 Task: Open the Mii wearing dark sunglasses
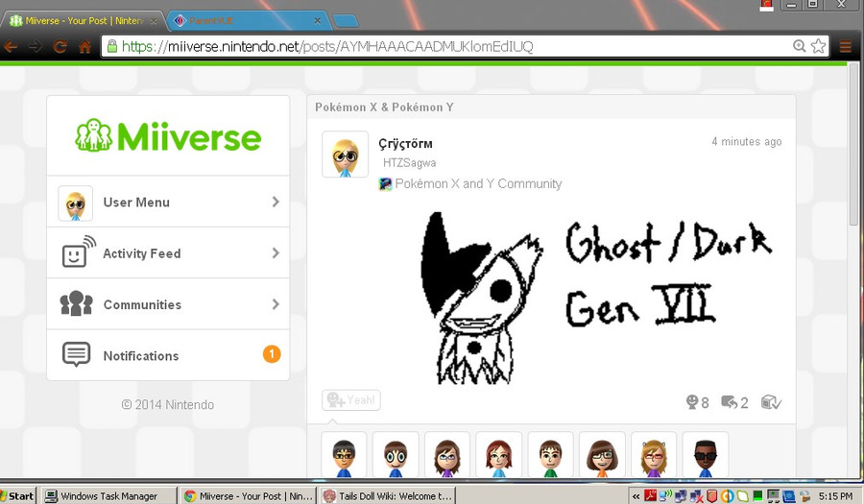(706, 455)
